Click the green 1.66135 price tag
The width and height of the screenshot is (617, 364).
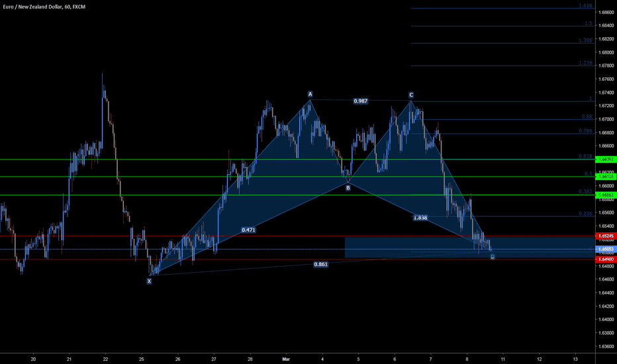pyautogui.click(x=606, y=177)
